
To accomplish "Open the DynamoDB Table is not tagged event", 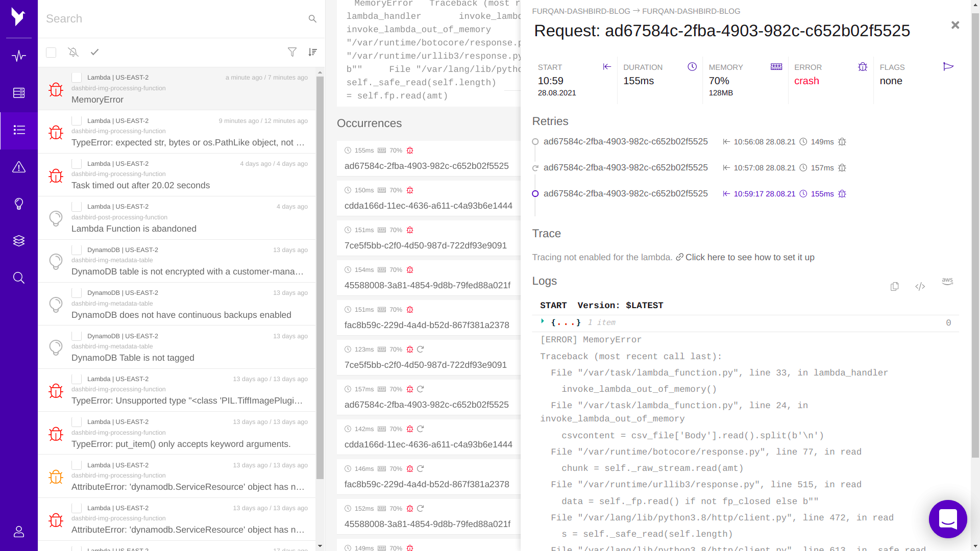I will pyautogui.click(x=177, y=347).
